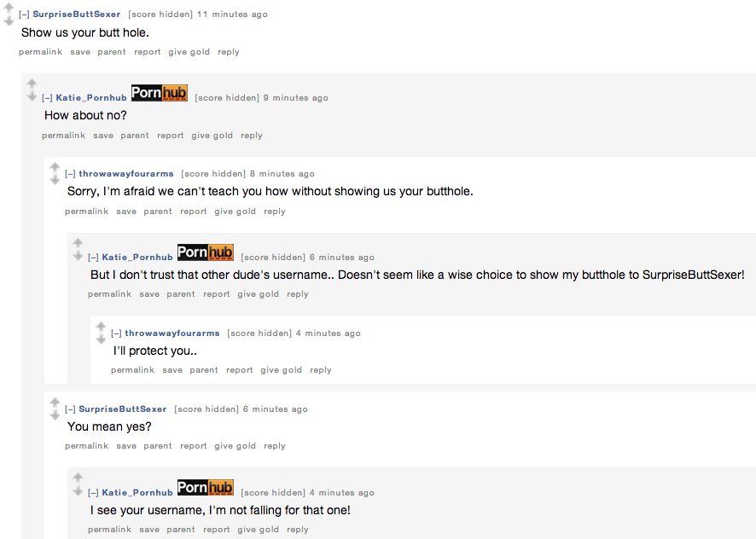Give gold to the "How about no?" comment
756x539 pixels.
pyautogui.click(x=212, y=136)
